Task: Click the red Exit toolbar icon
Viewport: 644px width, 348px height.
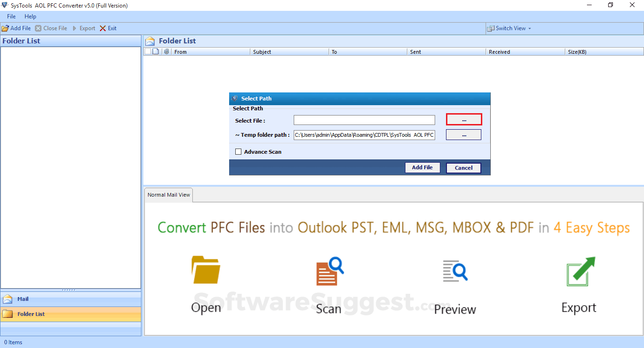Action: tap(103, 28)
